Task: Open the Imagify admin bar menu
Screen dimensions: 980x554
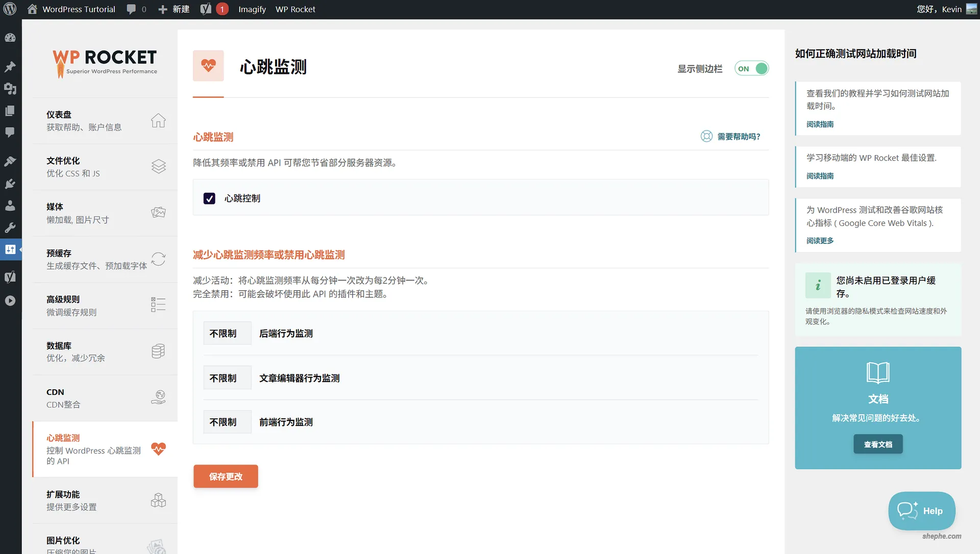Action: point(251,9)
